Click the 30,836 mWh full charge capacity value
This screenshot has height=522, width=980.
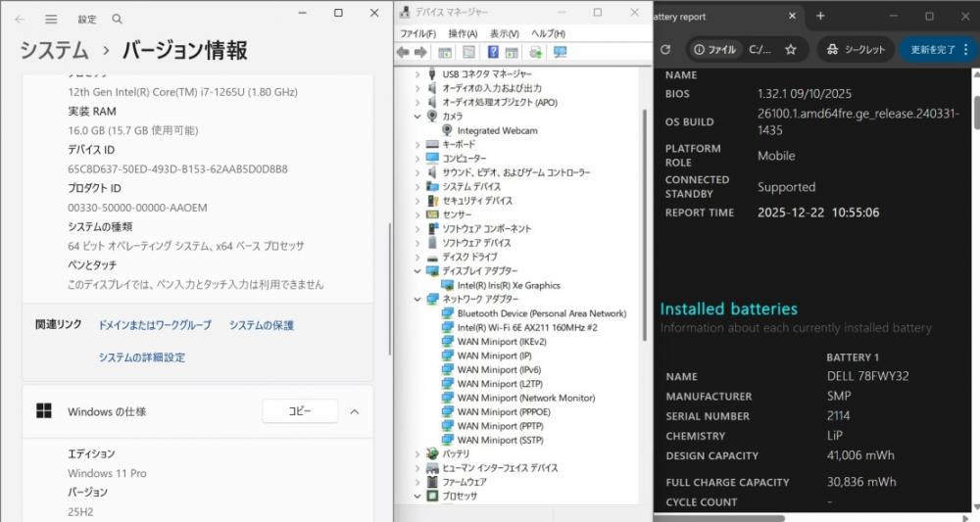click(x=861, y=482)
